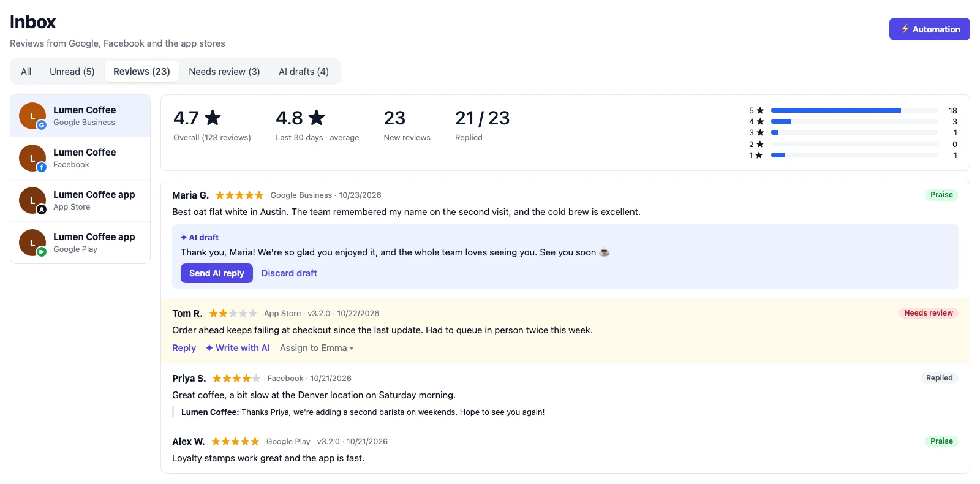Select the Lumen Coffee app App Store avatar
Screen dimensions: 980x484
32,200
